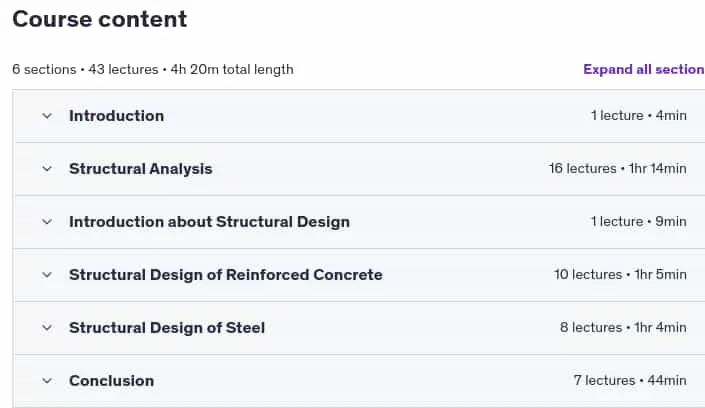Select Structural Design of Reinforced Concrete title
705x408 pixels.
pyautogui.click(x=226, y=275)
